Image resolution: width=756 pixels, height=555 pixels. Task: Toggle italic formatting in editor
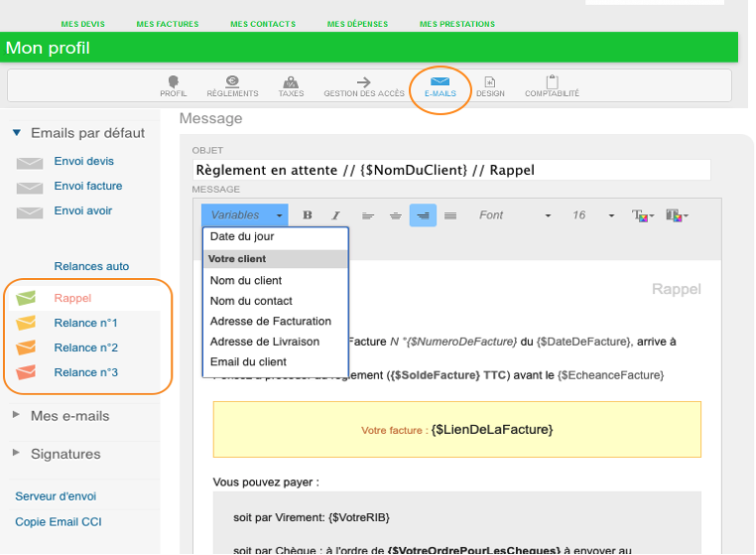[x=335, y=215]
